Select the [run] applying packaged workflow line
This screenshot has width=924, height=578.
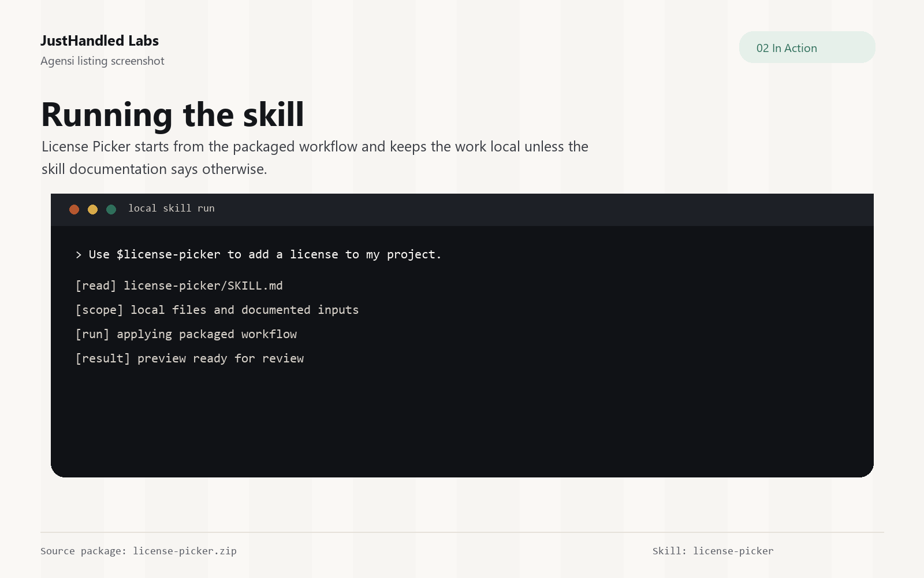186,335
